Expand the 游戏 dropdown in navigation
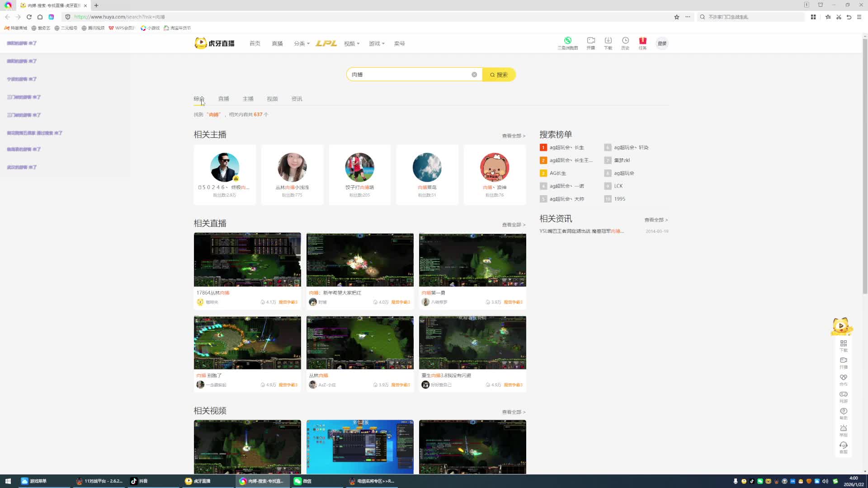The image size is (868, 488). [x=377, y=43]
